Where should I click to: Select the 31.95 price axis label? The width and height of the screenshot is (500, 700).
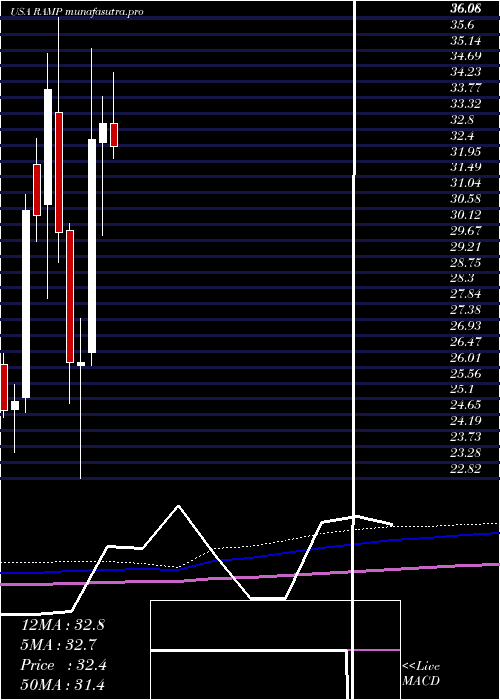(466, 151)
